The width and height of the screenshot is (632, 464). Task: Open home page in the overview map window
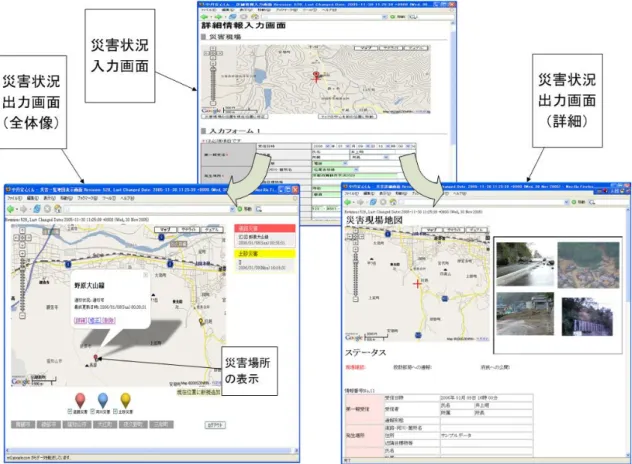pos(58,208)
